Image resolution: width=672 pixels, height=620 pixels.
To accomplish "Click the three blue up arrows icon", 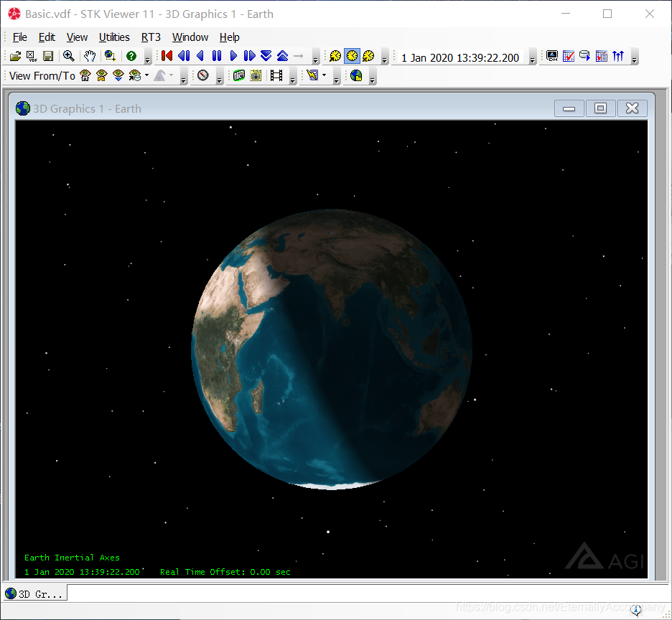I will point(618,56).
